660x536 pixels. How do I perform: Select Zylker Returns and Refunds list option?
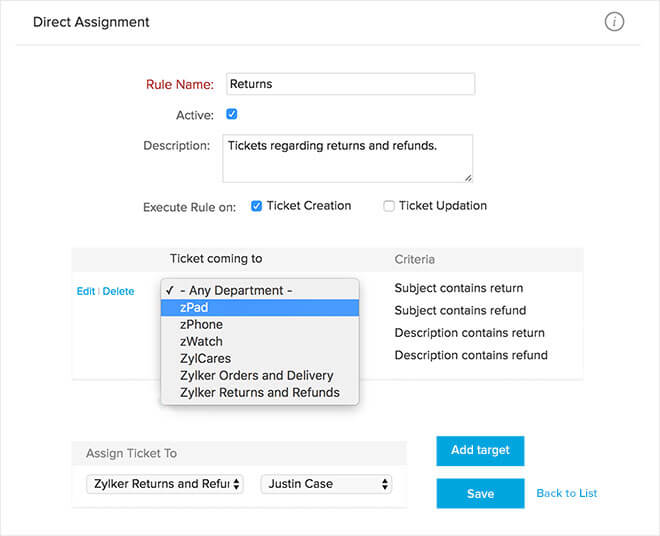(x=259, y=393)
